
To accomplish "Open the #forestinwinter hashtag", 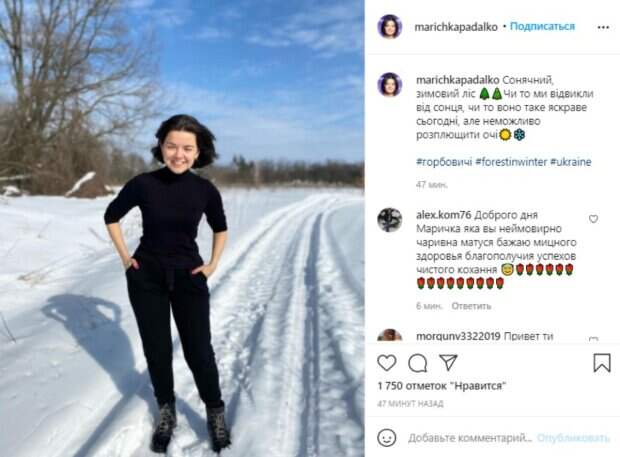I will pyautogui.click(x=511, y=162).
